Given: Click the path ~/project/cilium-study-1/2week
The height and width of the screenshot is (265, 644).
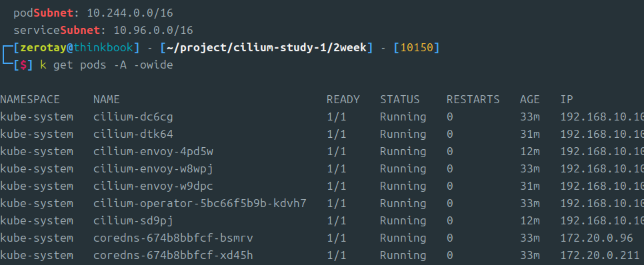Looking at the screenshot, I should pos(266,48).
